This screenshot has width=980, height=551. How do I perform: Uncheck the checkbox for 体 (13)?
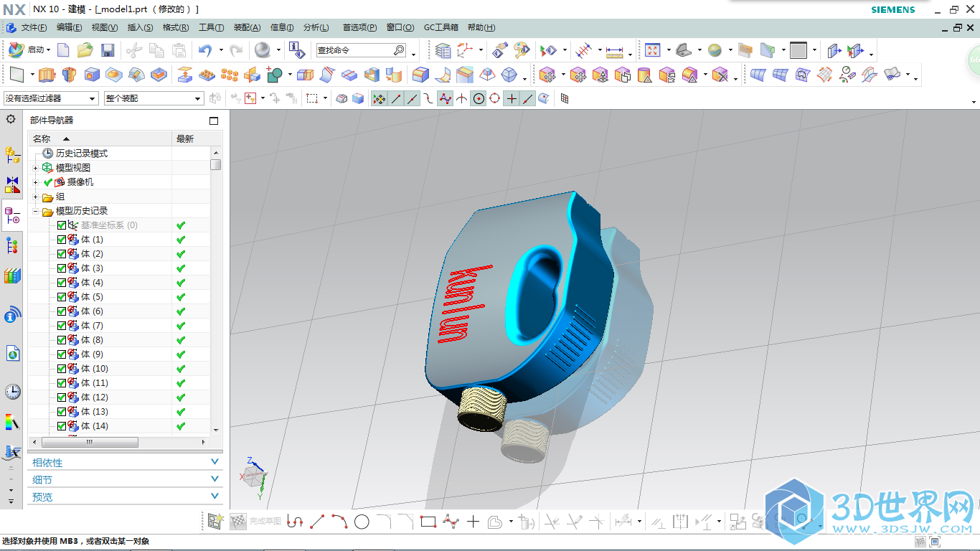[x=61, y=412]
